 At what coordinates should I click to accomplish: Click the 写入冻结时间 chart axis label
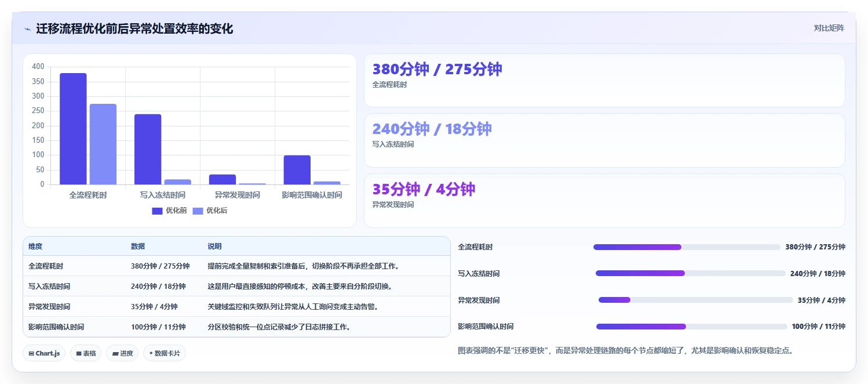tap(163, 195)
